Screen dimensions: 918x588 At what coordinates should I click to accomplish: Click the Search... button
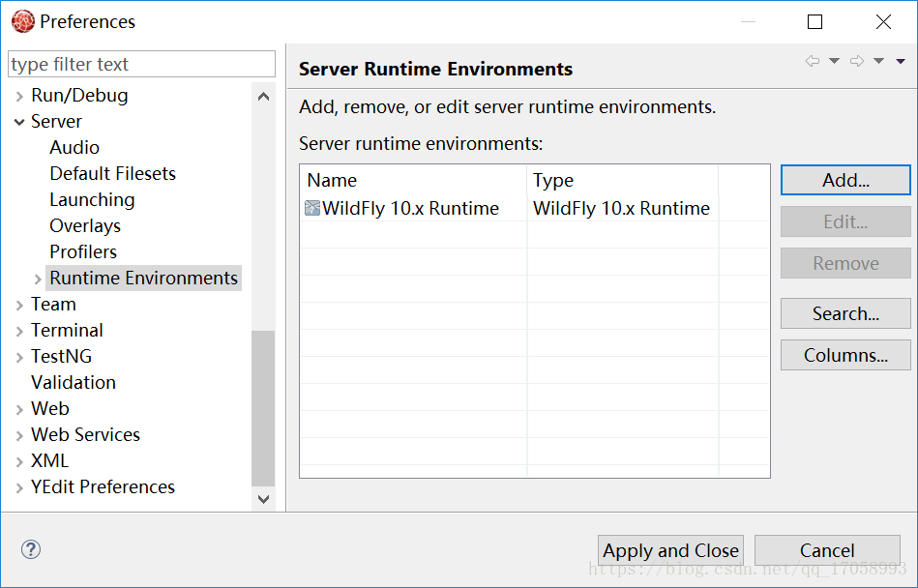click(x=845, y=313)
